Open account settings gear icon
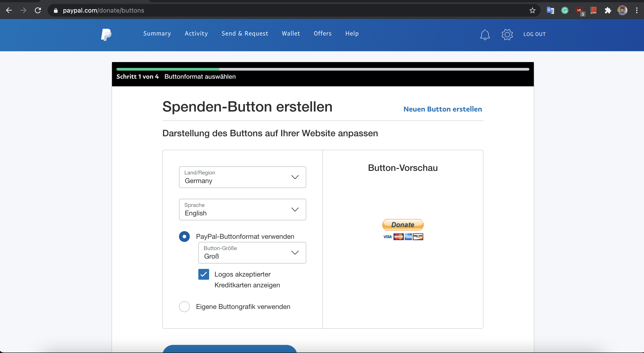 tap(507, 34)
